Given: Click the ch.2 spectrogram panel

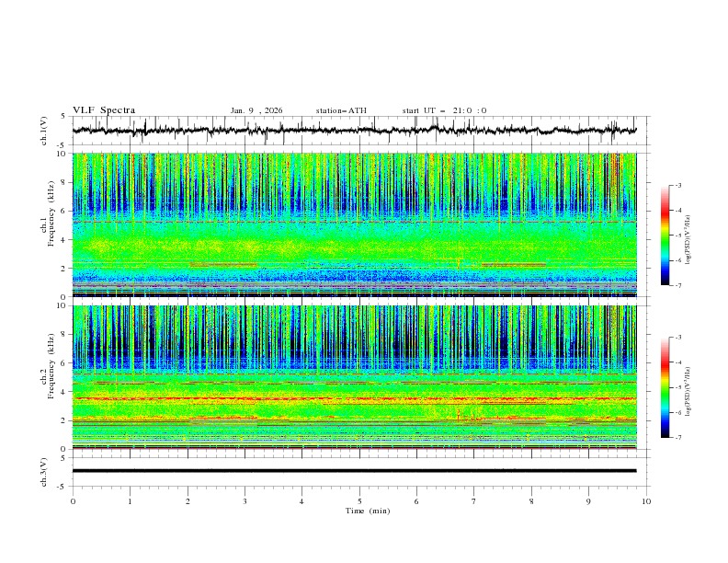Looking at the screenshot, I should point(355,377).
